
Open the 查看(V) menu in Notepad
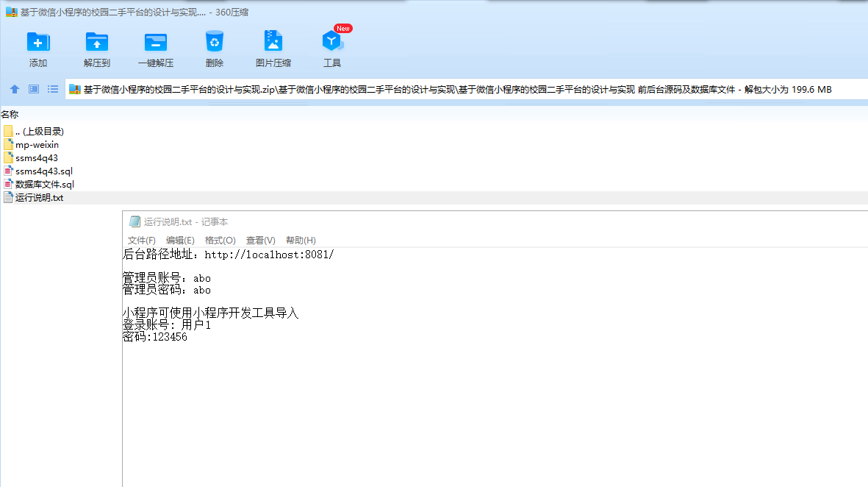261,240
